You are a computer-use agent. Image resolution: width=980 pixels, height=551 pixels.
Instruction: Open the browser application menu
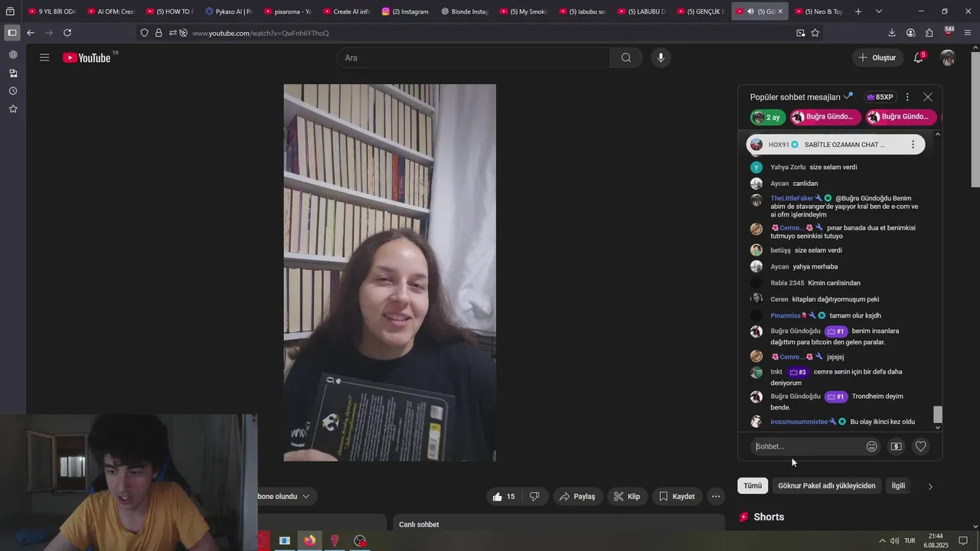click(968, 33)
